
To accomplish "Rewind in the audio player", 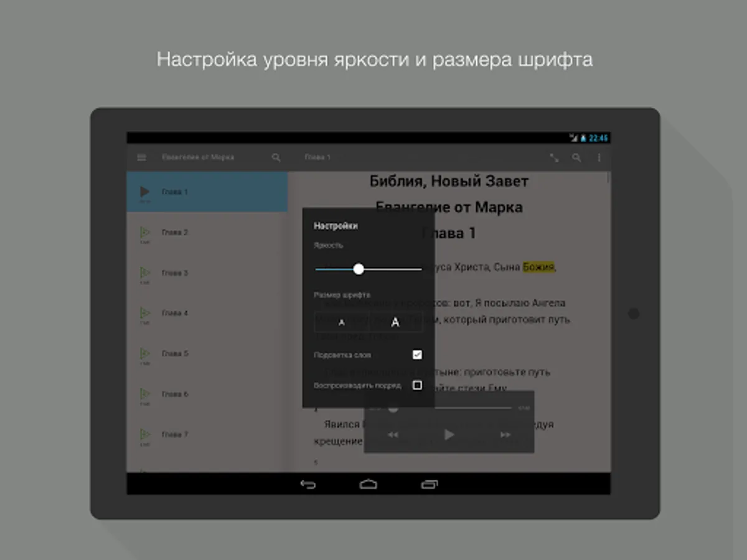I will point(393,435).
